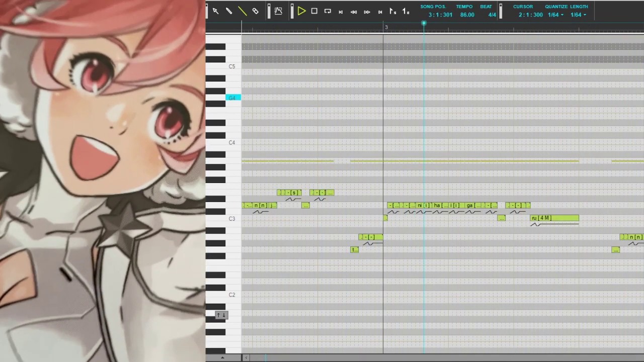644x362 pixels.
Task: Click the C2 piano key
Action: (232, 295)
